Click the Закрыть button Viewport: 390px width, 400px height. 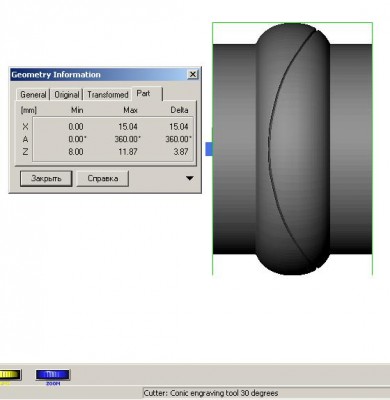point(46,178)
